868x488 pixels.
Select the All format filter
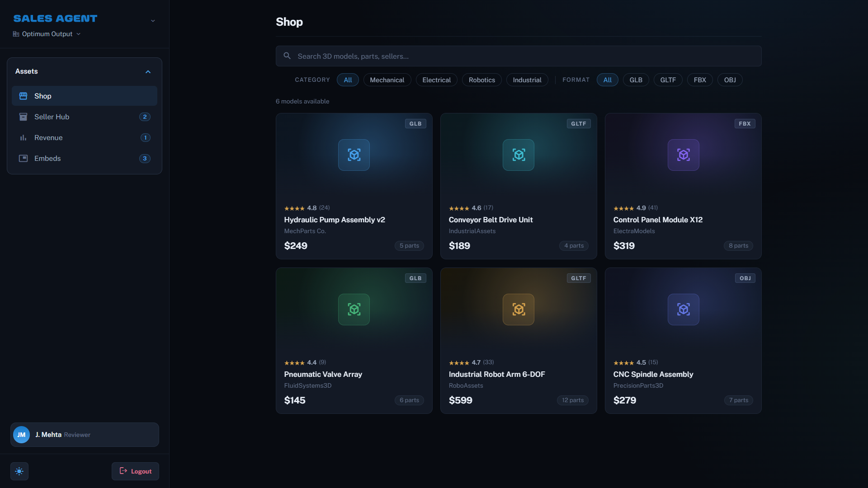coord(607,80)
